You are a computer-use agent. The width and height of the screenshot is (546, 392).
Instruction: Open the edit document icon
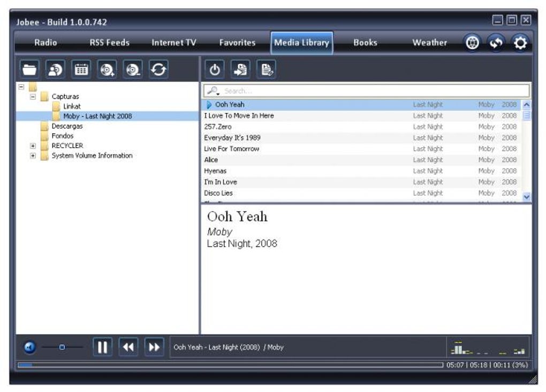coord(266,68)
